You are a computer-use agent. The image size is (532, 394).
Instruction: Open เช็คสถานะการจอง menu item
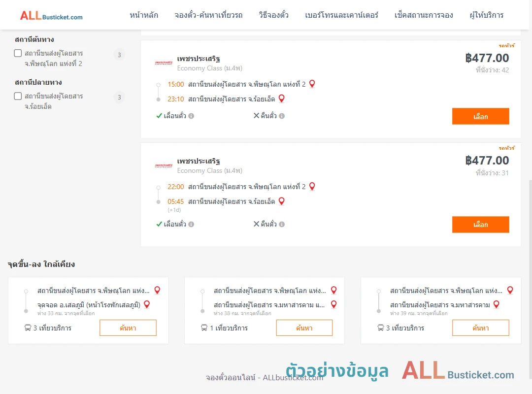424,15
